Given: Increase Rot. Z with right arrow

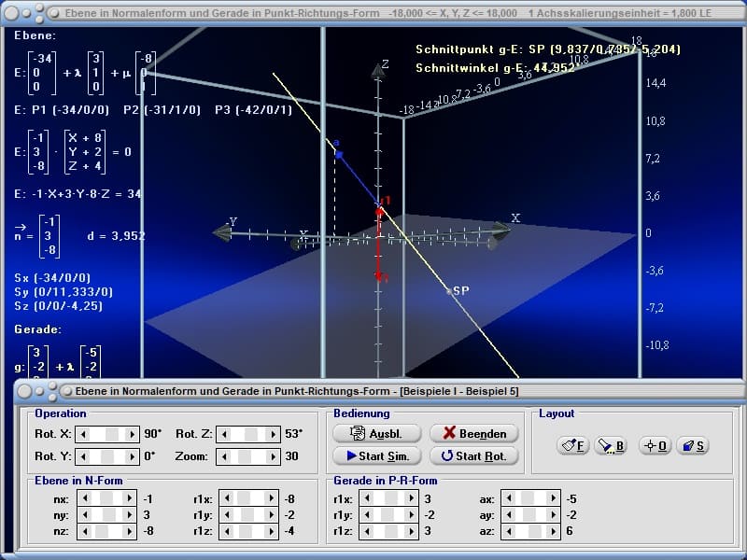Looking at the screenshot, I should point(273,434).
